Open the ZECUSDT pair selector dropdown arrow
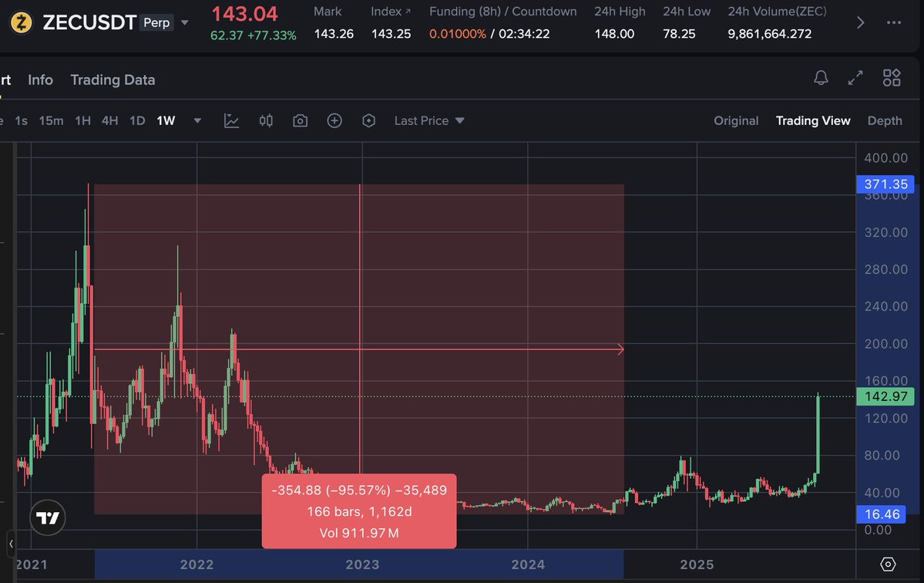924x583 pixels. point(184,23)
